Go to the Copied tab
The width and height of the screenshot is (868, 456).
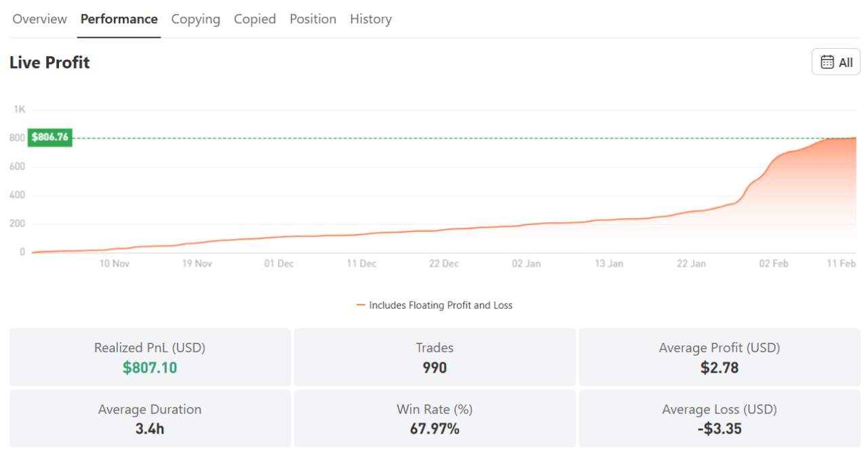pyautogui.click(x=254, y=19)
